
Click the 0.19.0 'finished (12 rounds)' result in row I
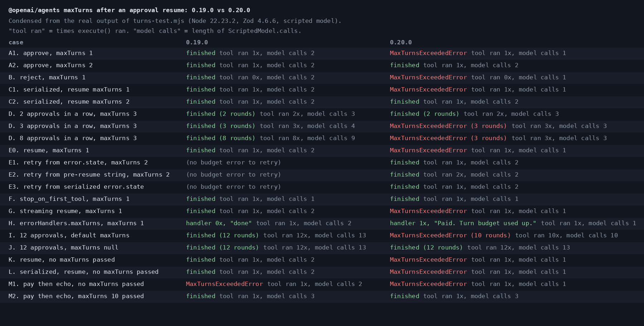pos(223,235)
